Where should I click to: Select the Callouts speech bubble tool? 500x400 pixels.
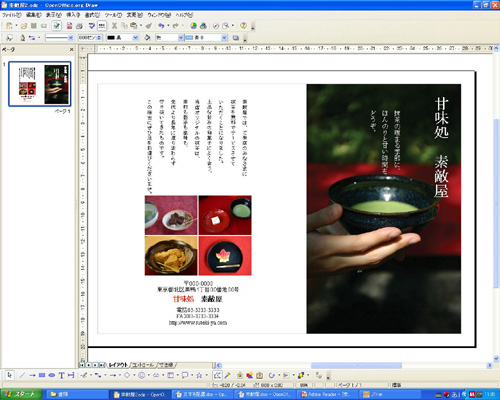pyautogui.click(x=185, y=375)
